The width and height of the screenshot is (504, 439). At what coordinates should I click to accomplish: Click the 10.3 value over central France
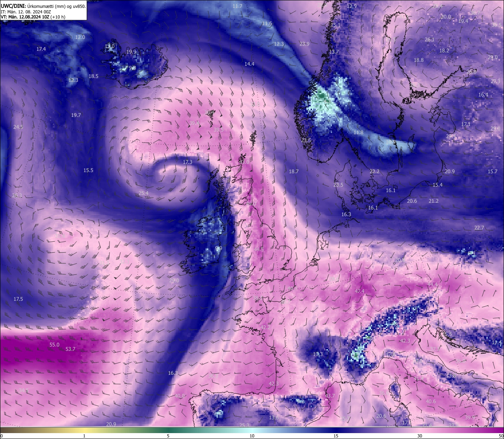tap(318, 354)
